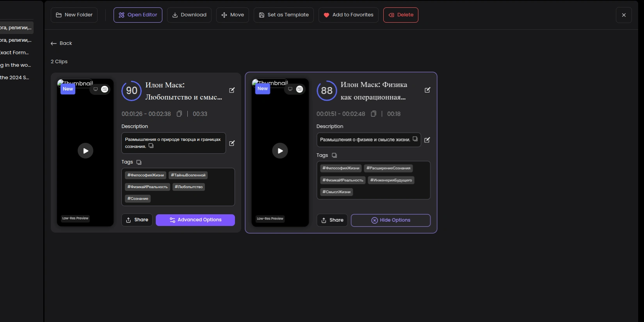Switch score 90 clip to desktop layout icon
The height and width of the screenshot is (322, 644).
coord(95,89)
